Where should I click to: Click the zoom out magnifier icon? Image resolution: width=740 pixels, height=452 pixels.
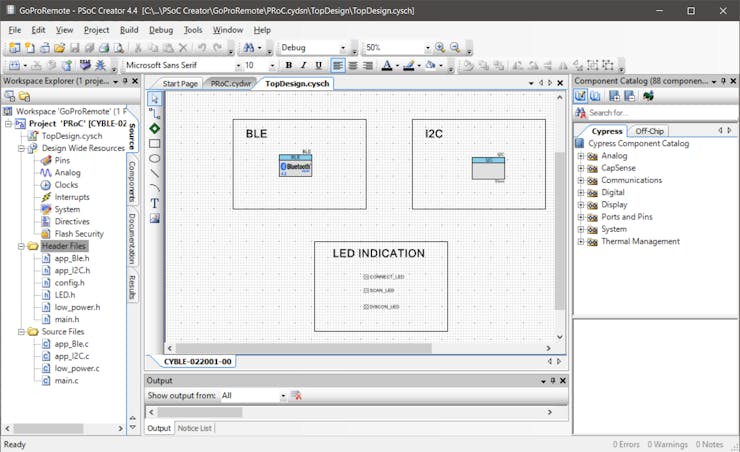click(x=455, y=48)
